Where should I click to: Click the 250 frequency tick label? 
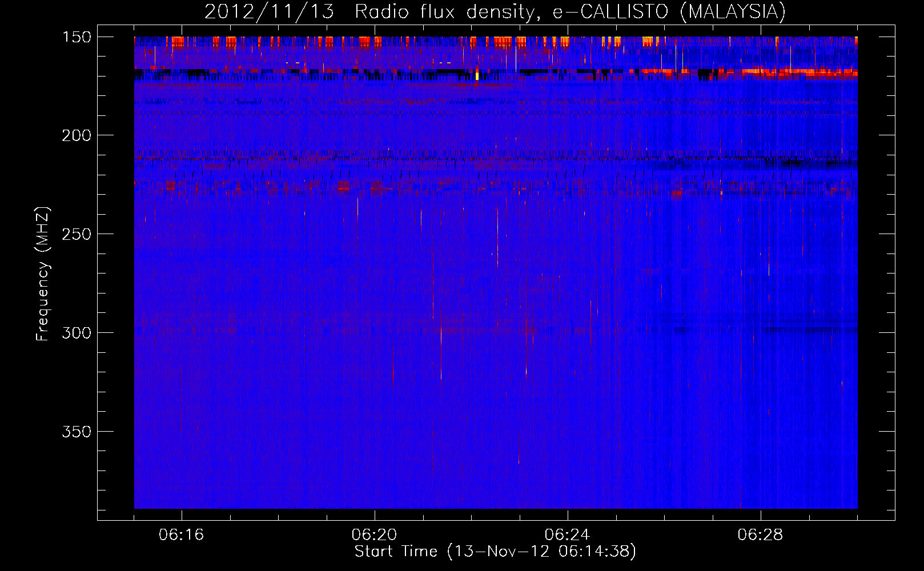[x=77, y=234]
